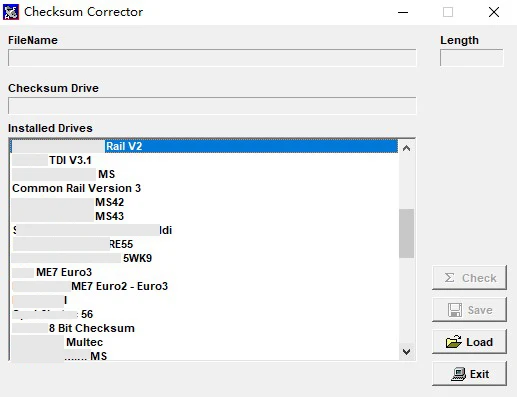Click the drives list scrollbar thumb
The width and height of the screenshot is (517, 397).
406,233
